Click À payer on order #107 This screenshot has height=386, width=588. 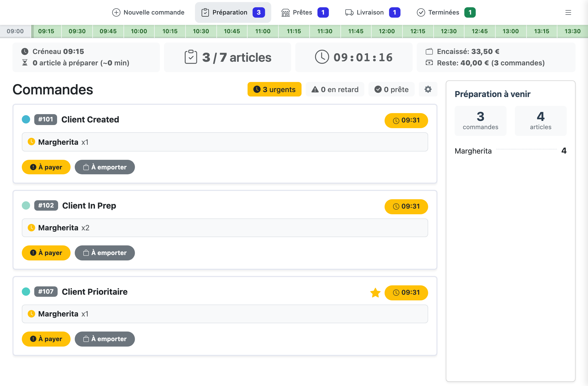[46, 339]
